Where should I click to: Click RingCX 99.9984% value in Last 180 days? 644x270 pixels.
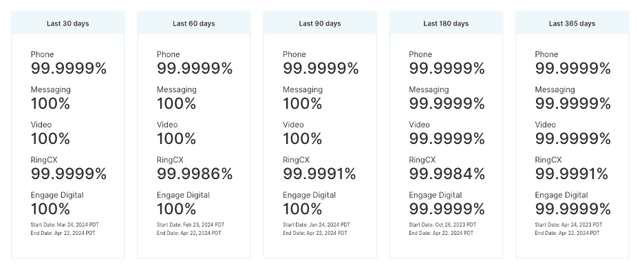coord(447,174)
